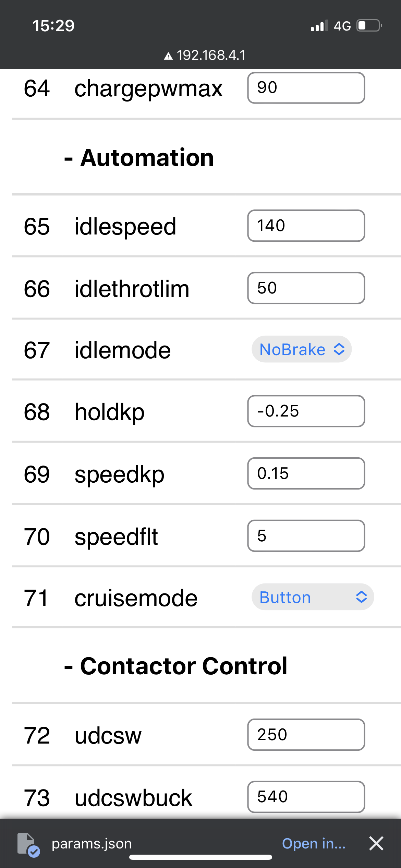The height and width of the screenshot is (868, 401).
Task: Tap the Open in... link
Action: [314, 844]
